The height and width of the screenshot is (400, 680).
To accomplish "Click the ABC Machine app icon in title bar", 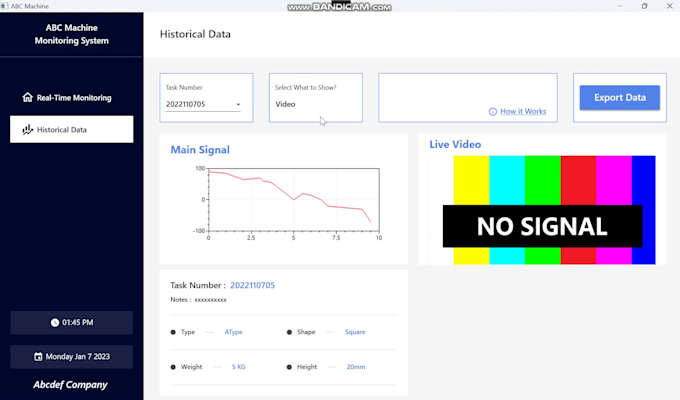I will pyautogui.click(x=4, y=6).
